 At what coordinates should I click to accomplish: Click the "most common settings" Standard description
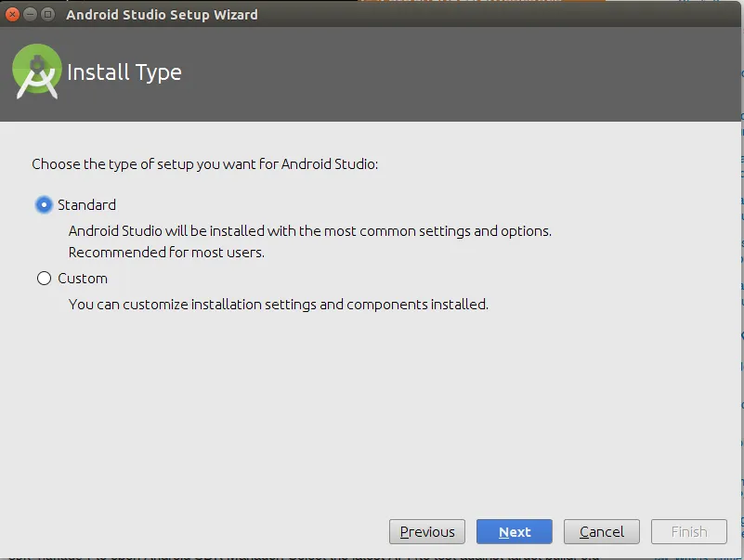309,231
